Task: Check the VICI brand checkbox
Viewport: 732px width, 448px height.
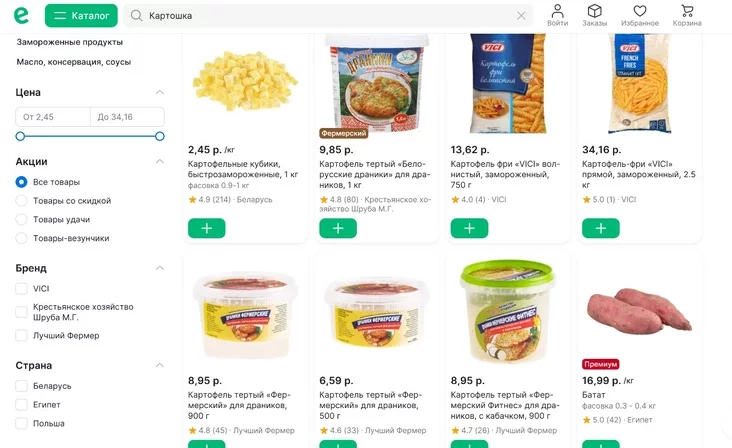Action: pyautogui.click(x=21, y=288)
